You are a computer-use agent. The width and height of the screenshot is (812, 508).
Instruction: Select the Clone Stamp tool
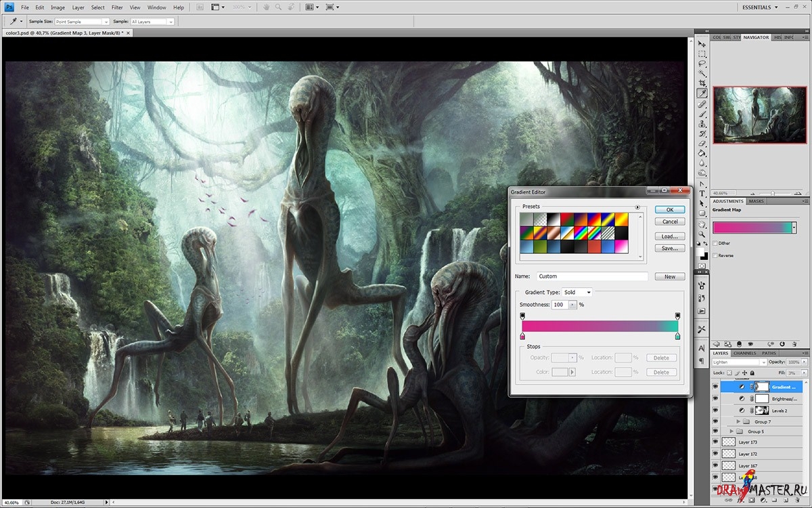(702, 124)
